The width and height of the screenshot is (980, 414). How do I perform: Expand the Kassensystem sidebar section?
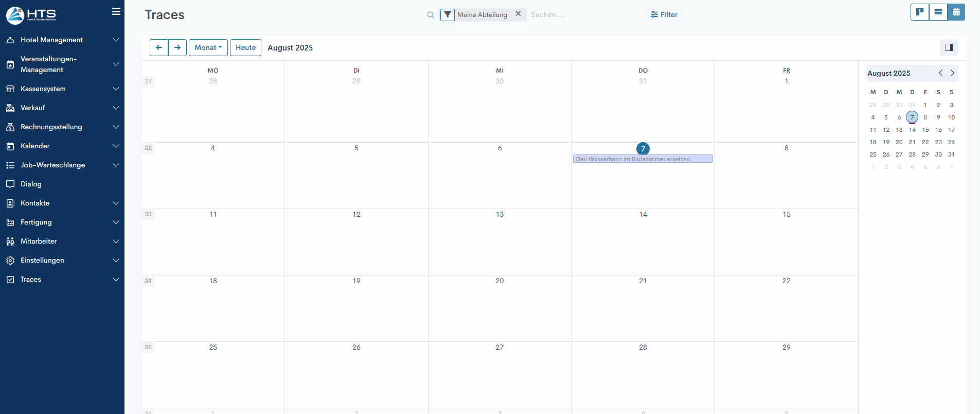(x=62, y=89)
